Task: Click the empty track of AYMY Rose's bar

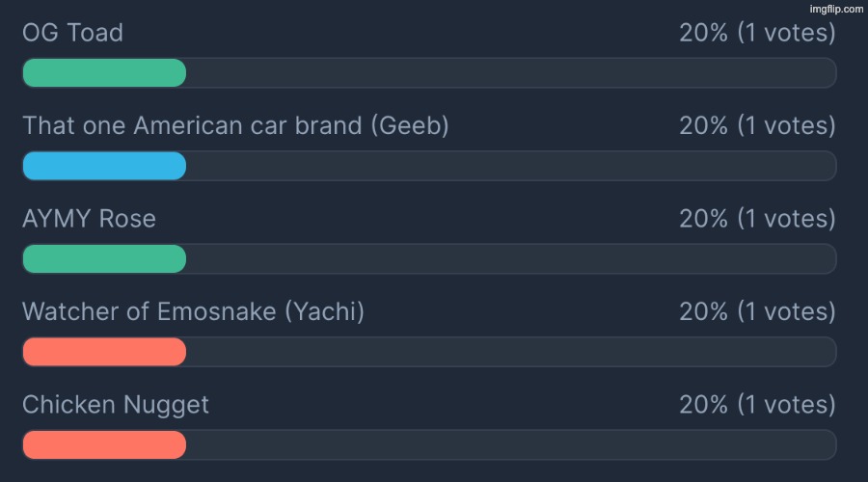Action: (x=511, y=258)
